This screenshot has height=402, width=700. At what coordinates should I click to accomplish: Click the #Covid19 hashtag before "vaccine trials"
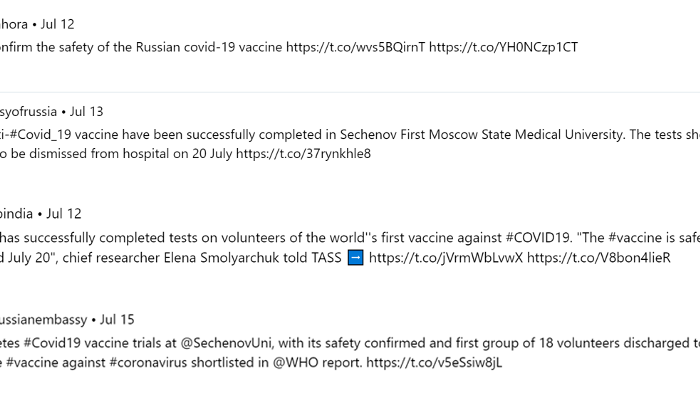point(52,343)
